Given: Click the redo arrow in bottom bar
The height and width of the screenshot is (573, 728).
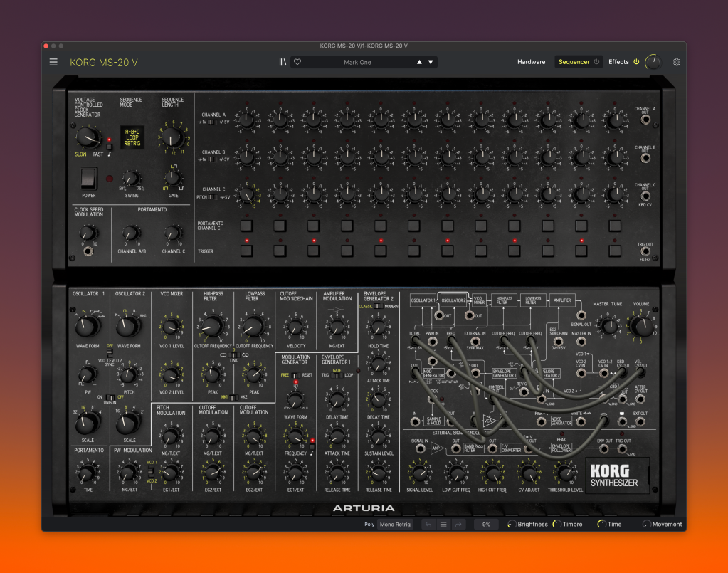Looking at the screenshot, I should [458, 525].
